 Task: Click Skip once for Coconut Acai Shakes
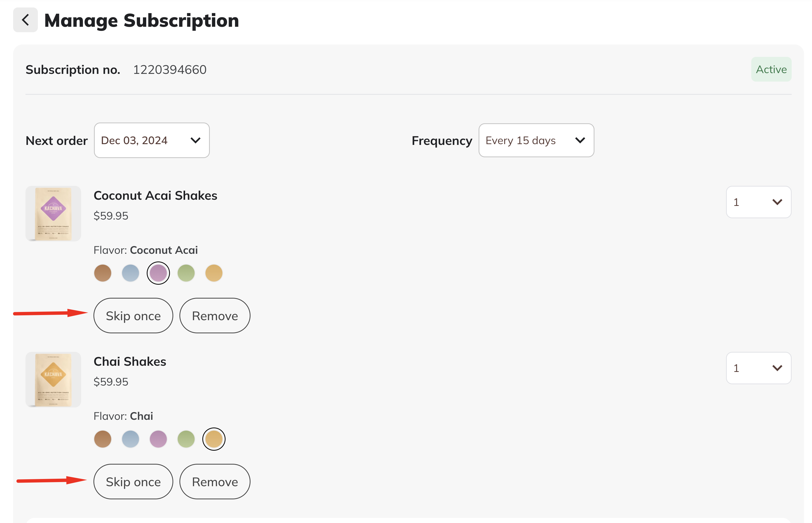pos(133,316)
